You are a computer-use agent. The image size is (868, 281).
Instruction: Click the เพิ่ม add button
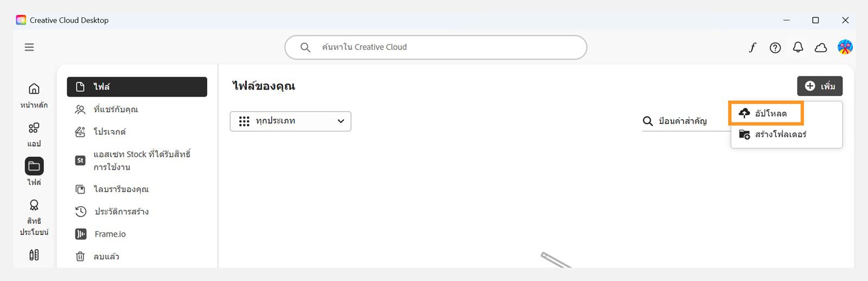820,86
